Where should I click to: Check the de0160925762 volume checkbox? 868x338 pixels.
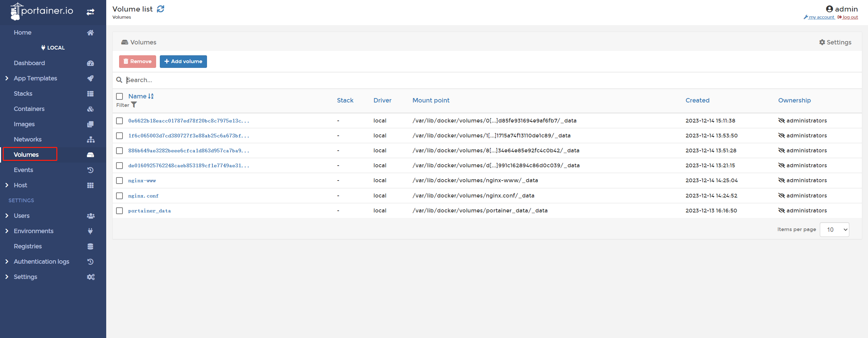click(x=119, y=166)
